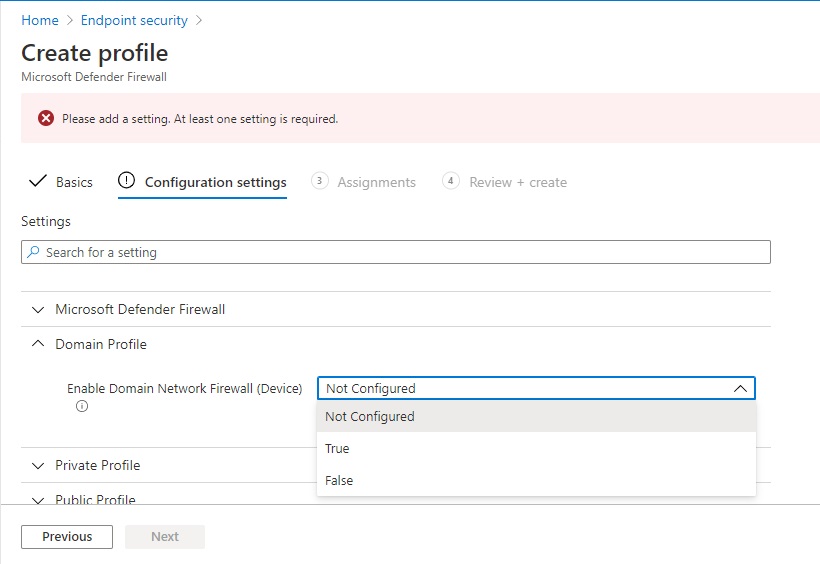The width and height of the screenshot is (820, 564).
Task: Click the search magnifier icon
Action: [34, 253]
